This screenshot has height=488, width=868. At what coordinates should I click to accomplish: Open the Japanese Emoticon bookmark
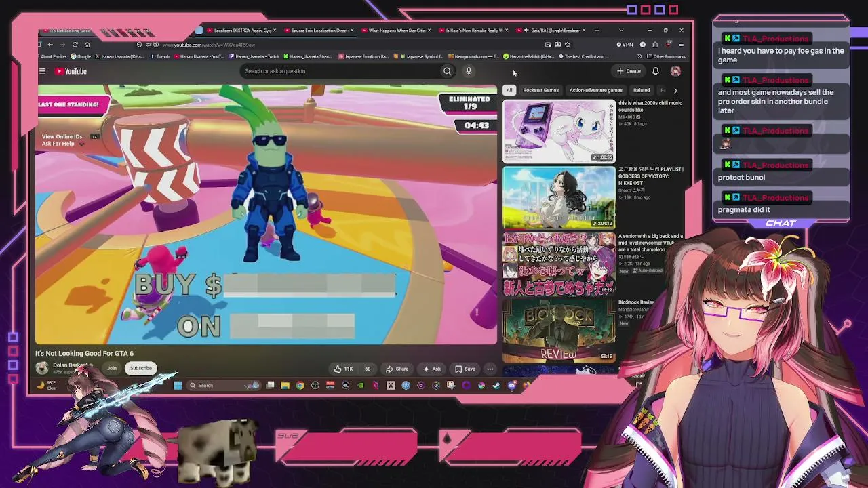pos(363,56)
